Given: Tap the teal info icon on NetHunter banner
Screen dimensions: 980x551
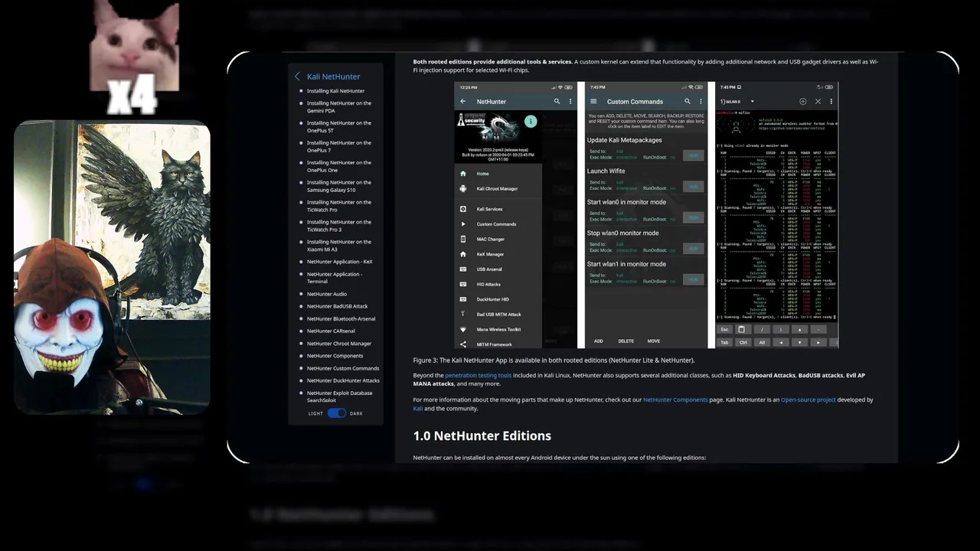Looking at the screenshot, I should (x=531, y=121).
